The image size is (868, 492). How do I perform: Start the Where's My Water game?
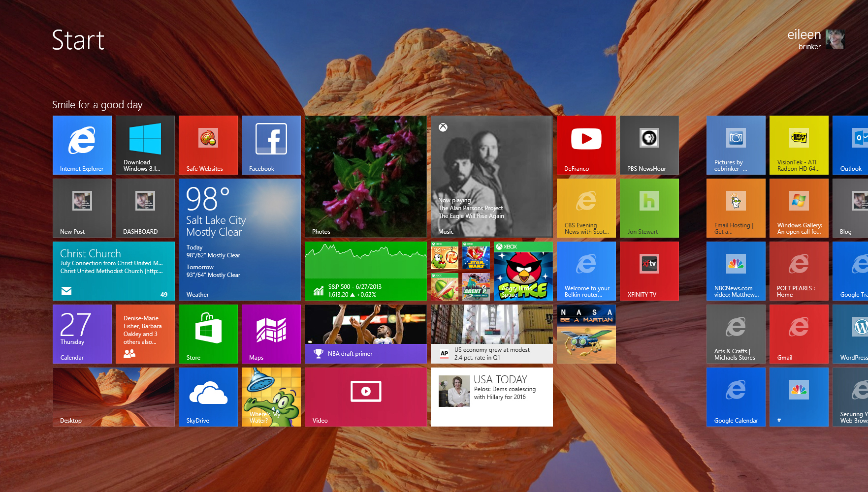(x=271, y=397)
